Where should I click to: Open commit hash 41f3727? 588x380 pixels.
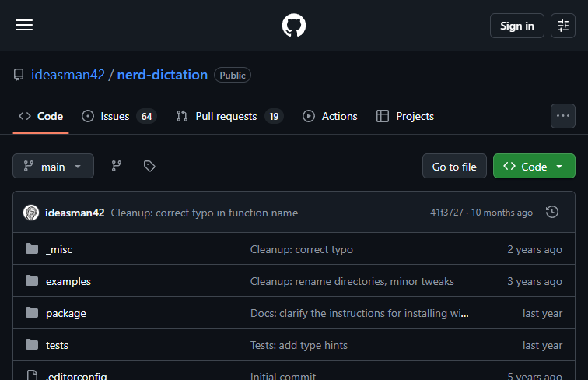tap(446, 213)
